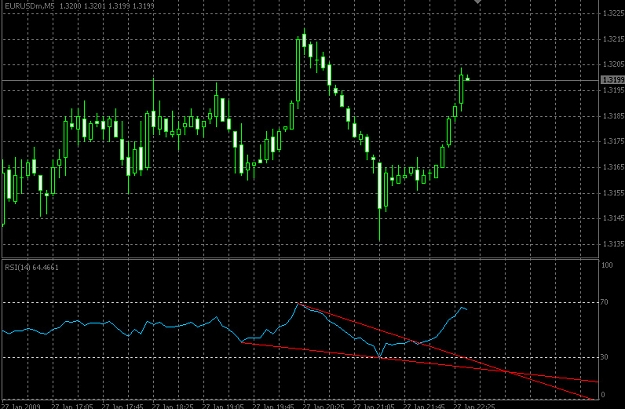Click the RSI 100 scale value
The image size is (625, 409).
[x=607, y=265]
